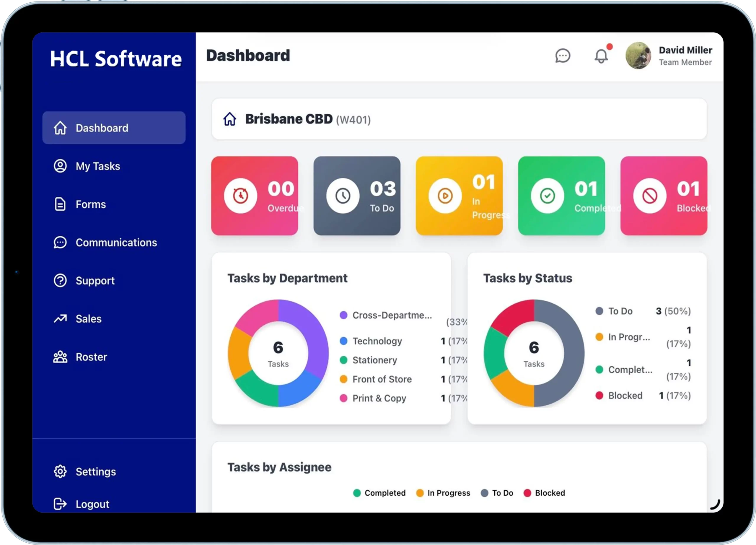The height and width of the screenshot is (545, 756).
Task: Click the notification bell icon
Action: click(601, 56)
